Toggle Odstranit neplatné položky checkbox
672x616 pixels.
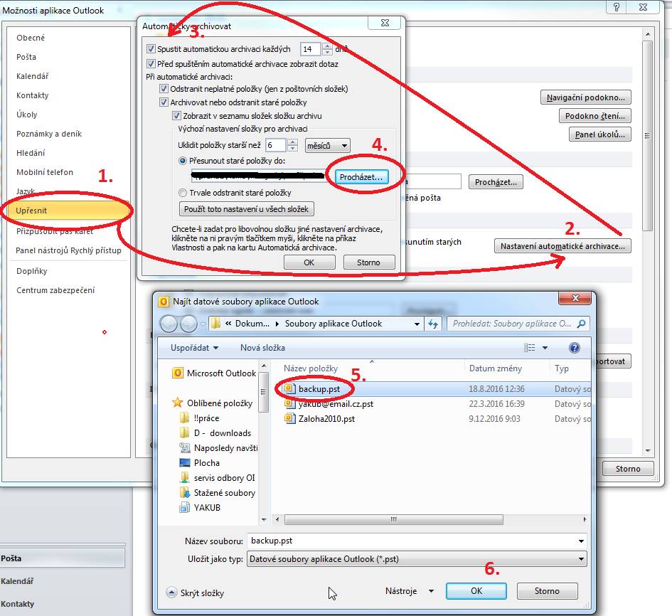point(164,89)
